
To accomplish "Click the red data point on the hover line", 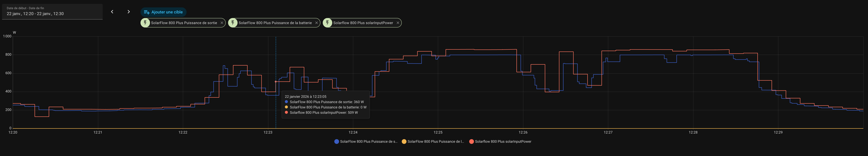I will pyautogui.click(x=276, y=82).
